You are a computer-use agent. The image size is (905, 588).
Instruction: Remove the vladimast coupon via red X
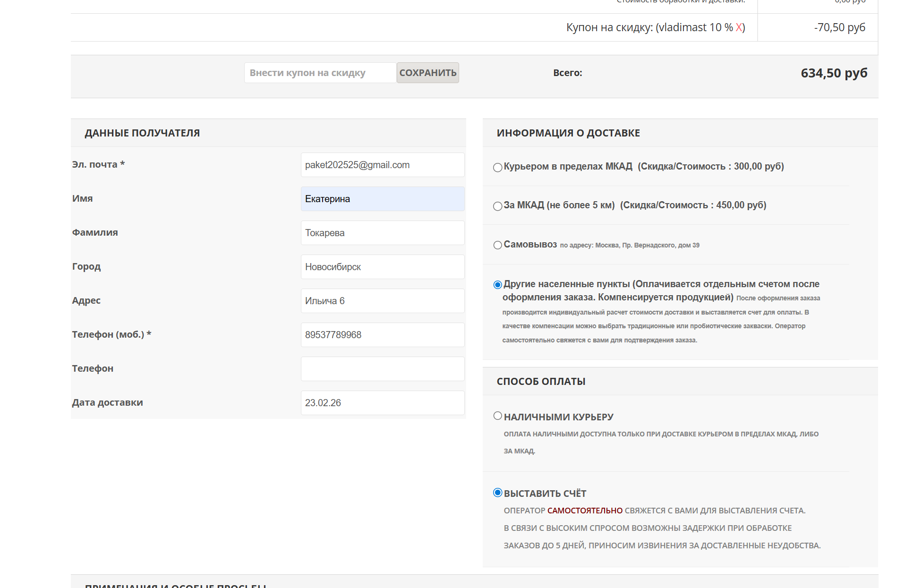point(739,27)
